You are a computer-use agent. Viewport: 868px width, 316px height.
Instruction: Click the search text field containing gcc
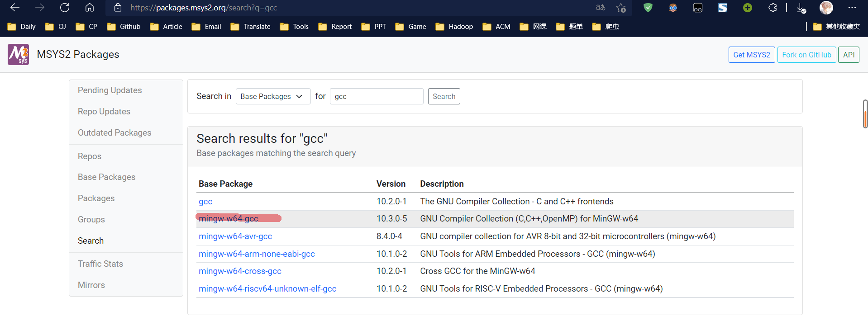pos(377,96)
